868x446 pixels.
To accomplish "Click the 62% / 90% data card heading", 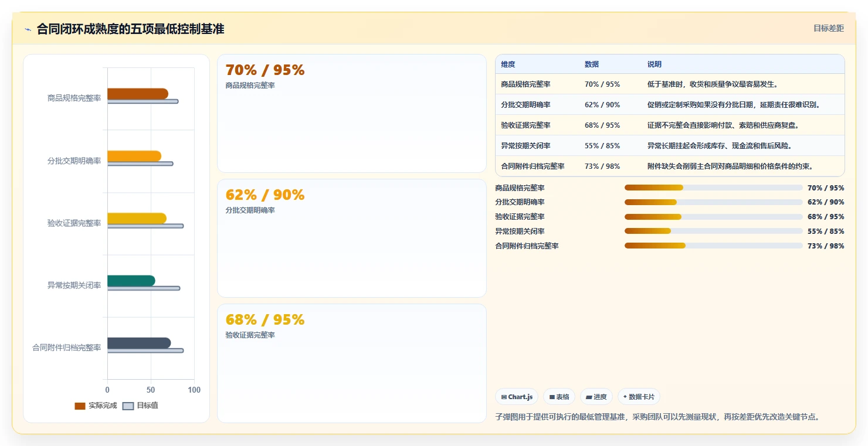I will (265, 195).
